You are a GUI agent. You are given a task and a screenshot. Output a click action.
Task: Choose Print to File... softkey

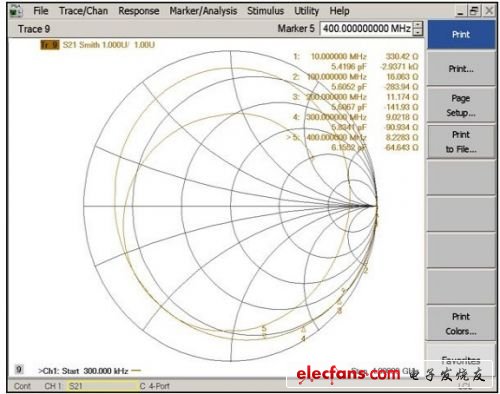tap(461, 142)
